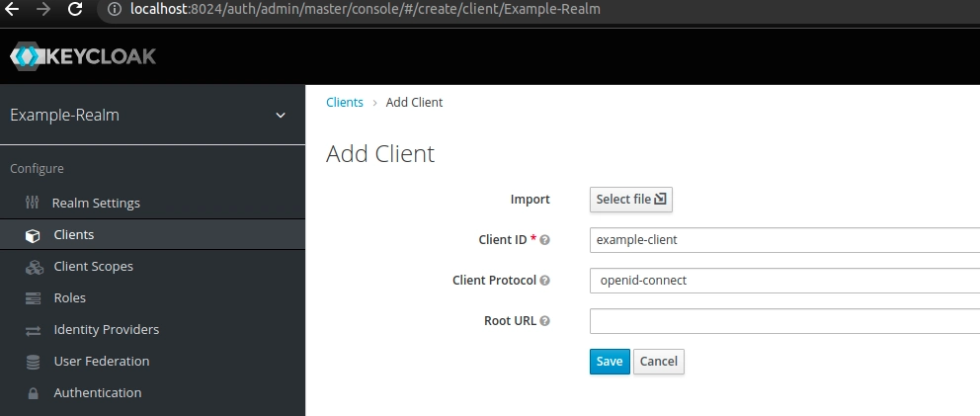This screenshot has height=416, width=980.
Task: Click the Import field label
Action: [530, 199]
